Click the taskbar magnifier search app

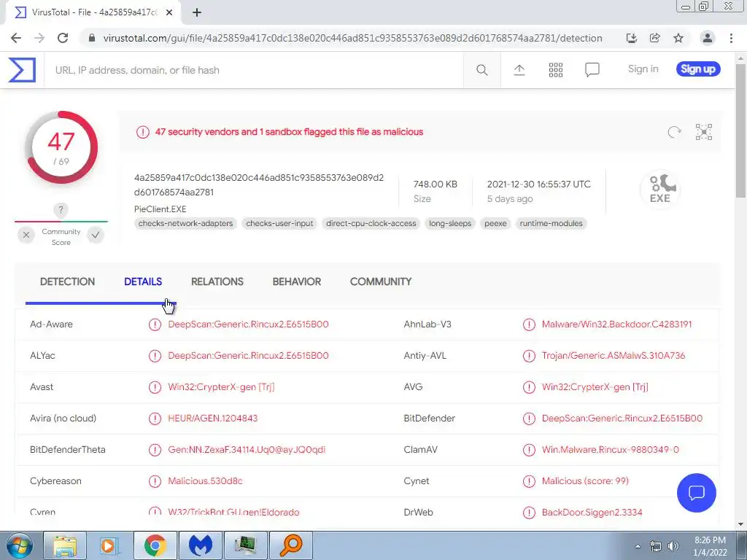291,545
